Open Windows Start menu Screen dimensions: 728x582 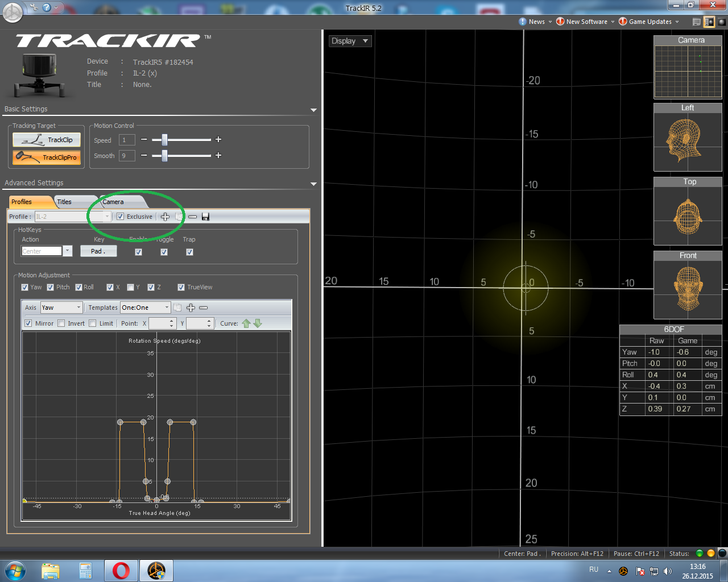(15, 571)
